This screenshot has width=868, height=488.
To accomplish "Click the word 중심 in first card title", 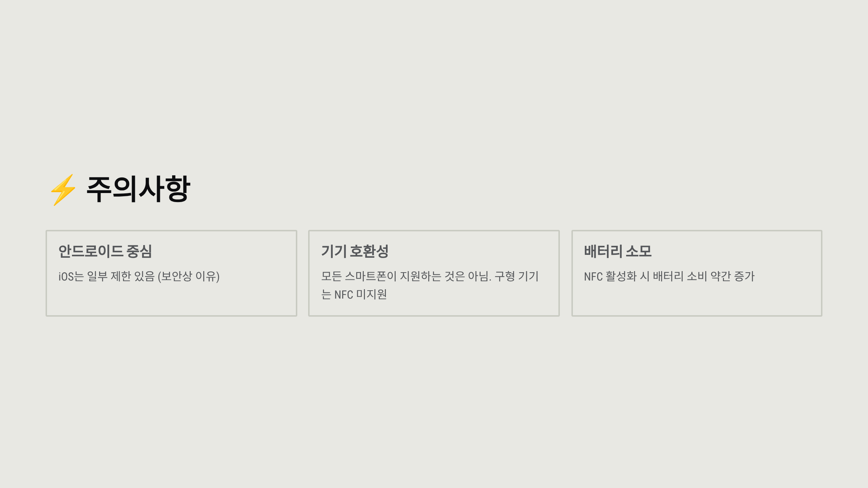I will [x=139, y=251].
